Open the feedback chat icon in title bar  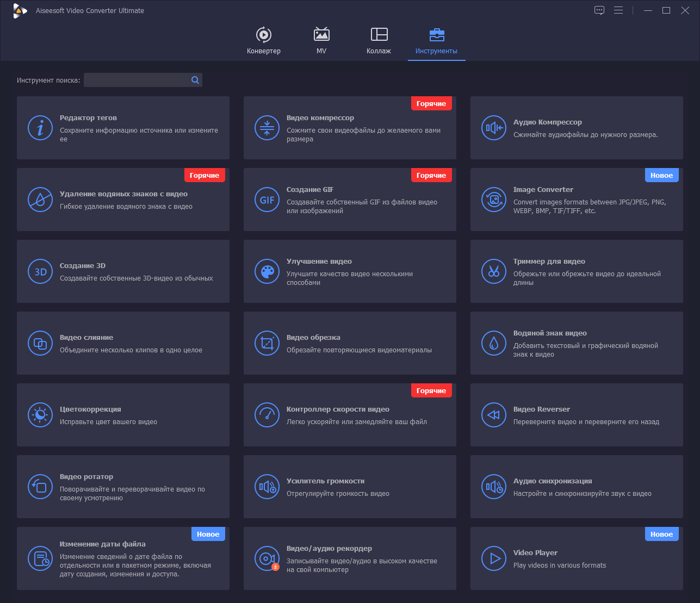(x=599, y=10)
